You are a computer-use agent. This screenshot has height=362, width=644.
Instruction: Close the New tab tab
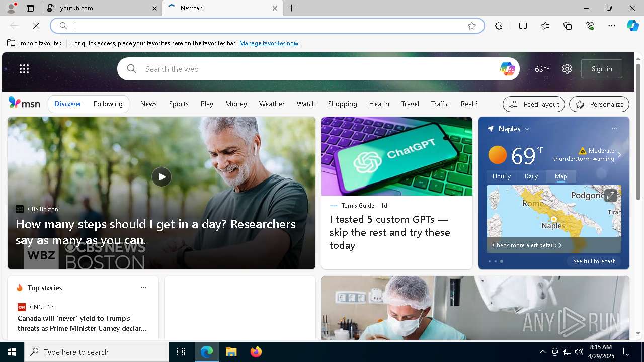click(275, 8)
